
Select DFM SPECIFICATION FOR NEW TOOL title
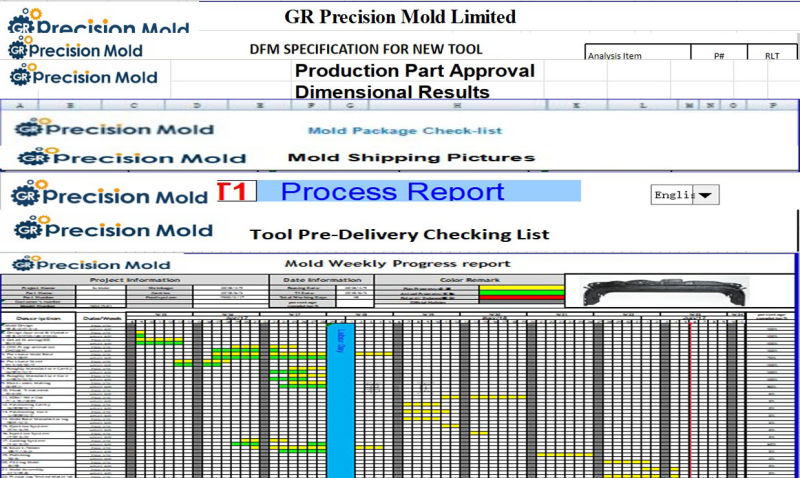coord(366,49)
